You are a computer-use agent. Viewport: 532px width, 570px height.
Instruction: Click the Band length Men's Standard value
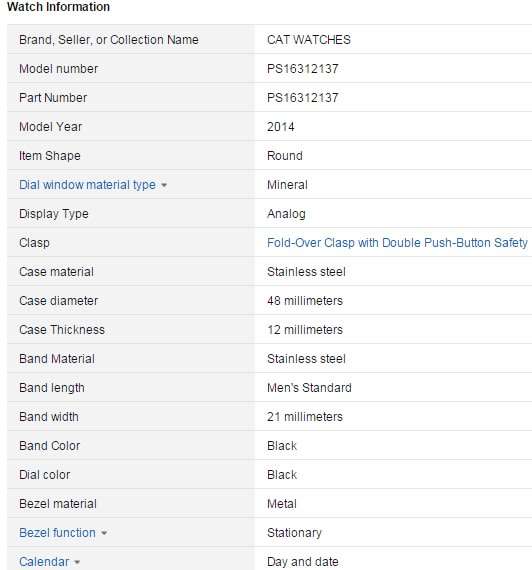click(309, 388)
